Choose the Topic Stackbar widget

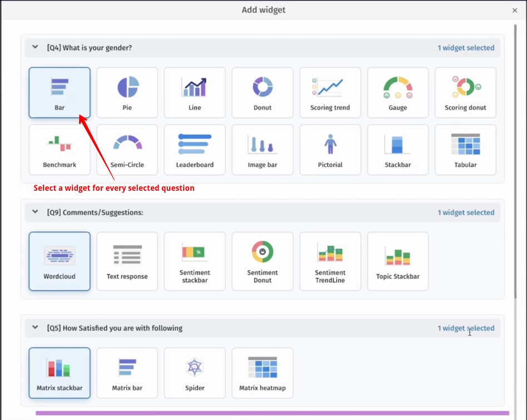398,261
